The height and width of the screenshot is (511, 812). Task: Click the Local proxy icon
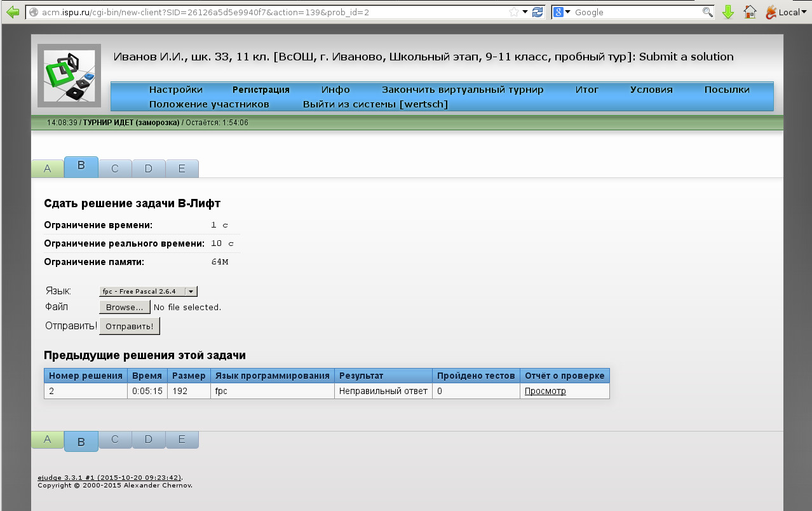pyautogui.click(x=782, y=12)
